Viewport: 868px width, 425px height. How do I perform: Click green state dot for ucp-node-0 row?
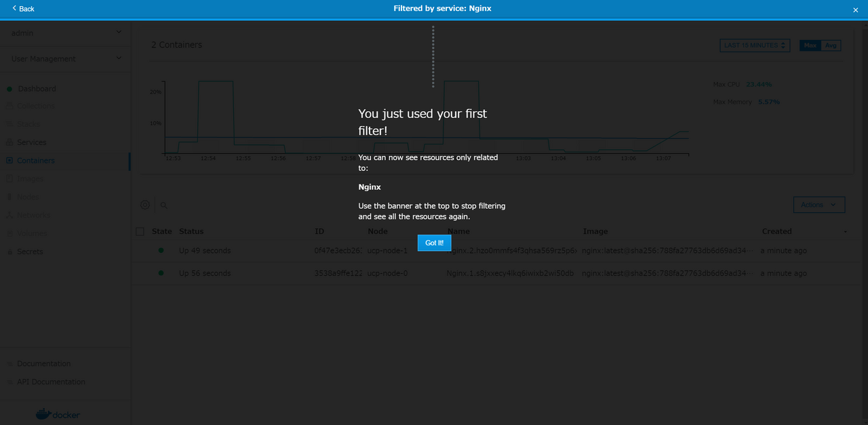pyautogui.click(x=161, y=273)
